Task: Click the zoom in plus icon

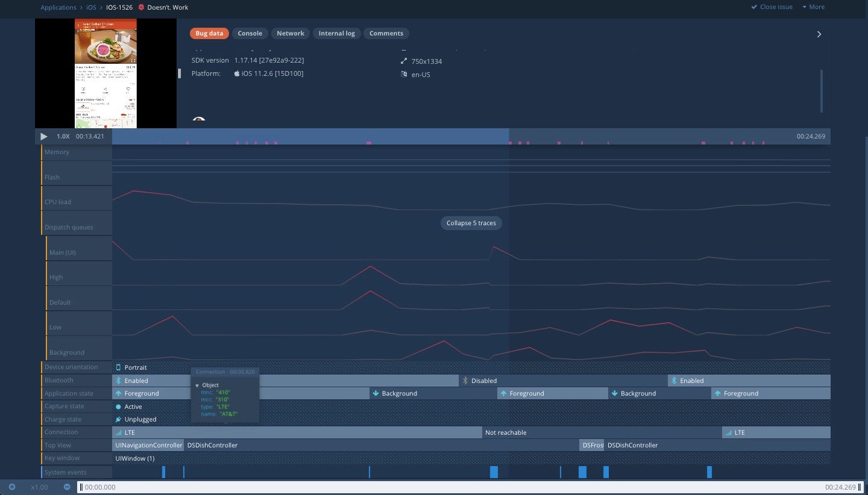Action: [x=11, y=487]
